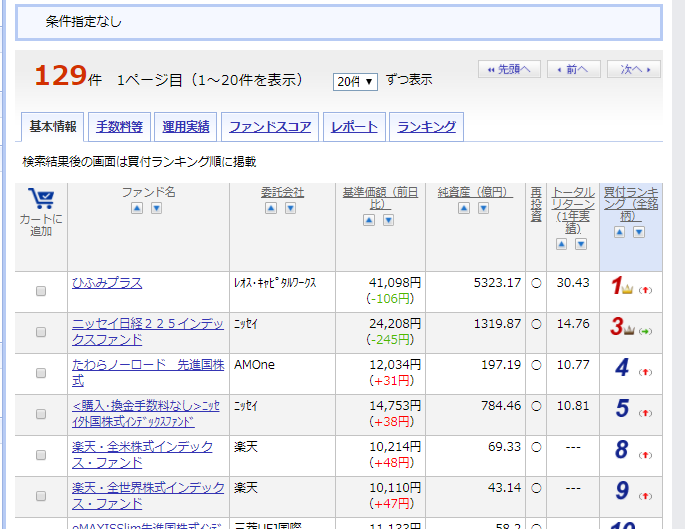Click the green sideways trend arrow for rank 3
The height and width of the screenshot is (529, 685).
coord(645,332)
